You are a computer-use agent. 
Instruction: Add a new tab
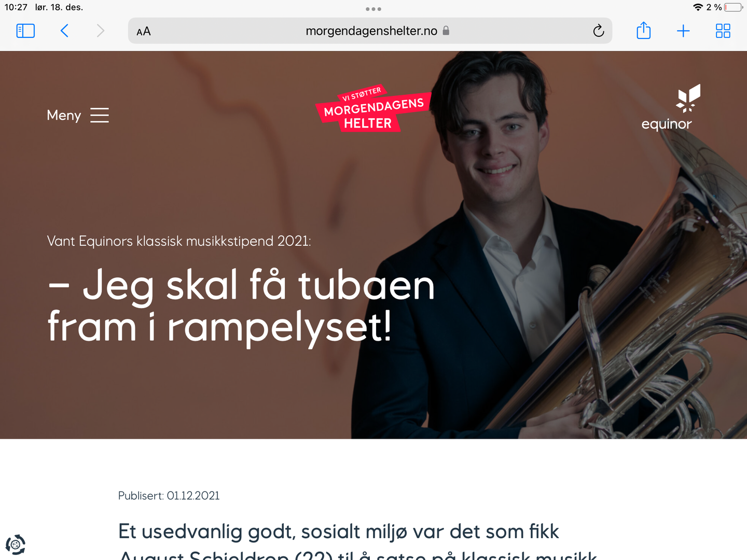point(683,31)
